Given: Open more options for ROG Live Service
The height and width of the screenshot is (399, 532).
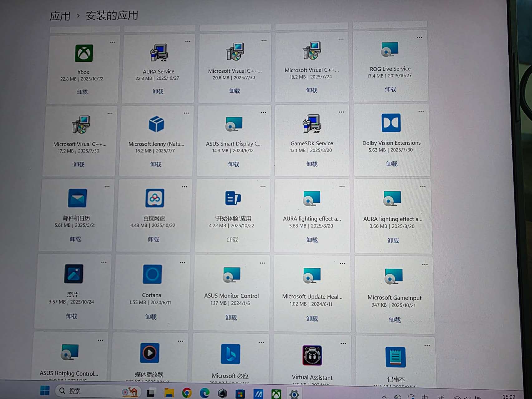Looking at the screenshot, I should coord(420,38).
